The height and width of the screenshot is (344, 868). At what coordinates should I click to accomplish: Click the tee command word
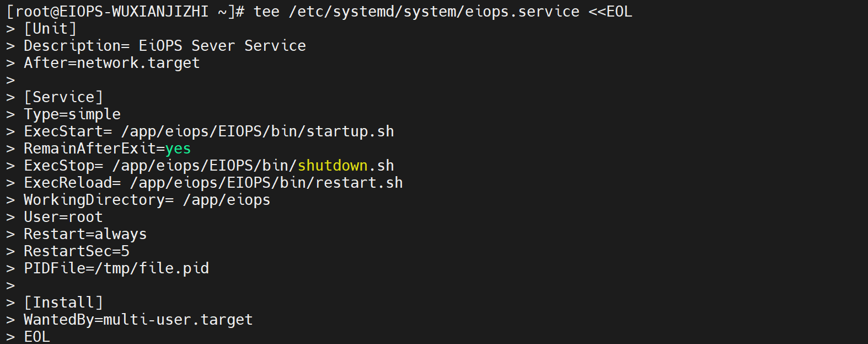coord(266,12)
